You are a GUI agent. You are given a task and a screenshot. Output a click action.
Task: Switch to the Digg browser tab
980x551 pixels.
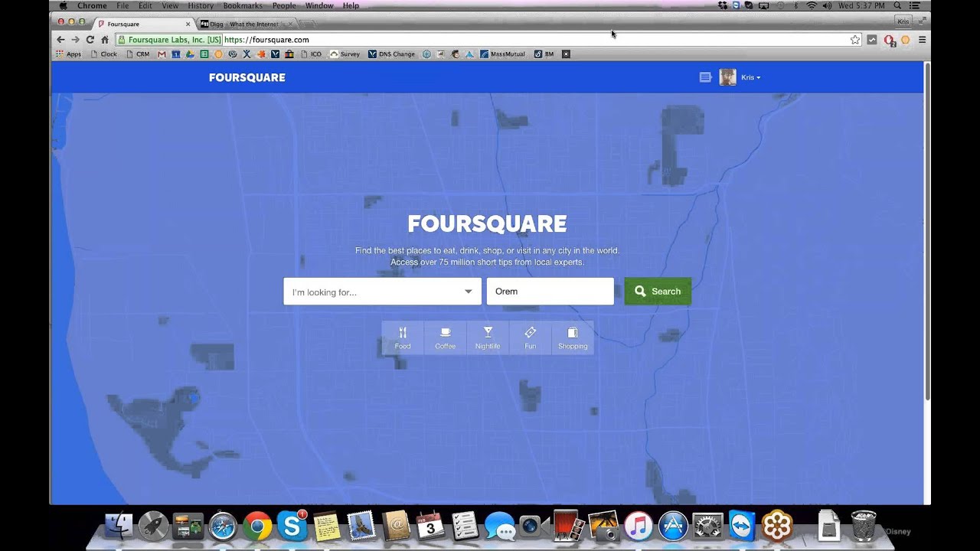(x=245, y=24)
